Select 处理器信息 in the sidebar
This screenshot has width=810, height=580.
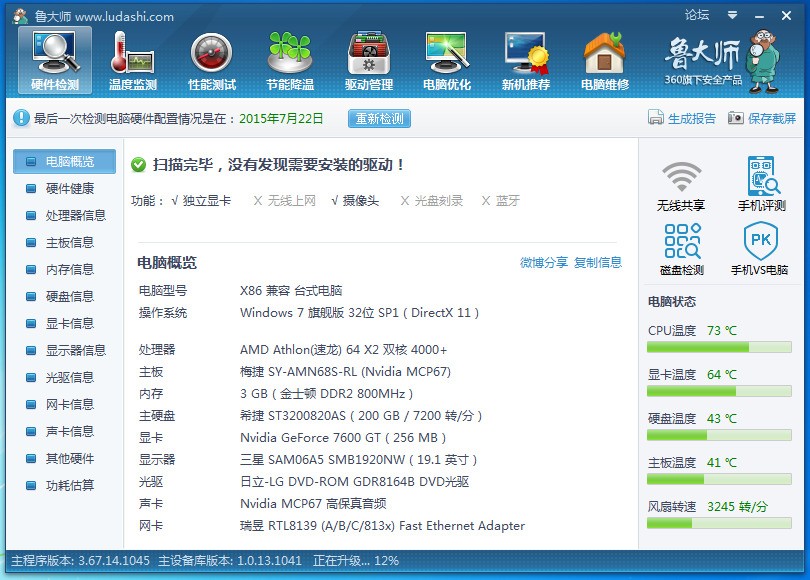coord(65,215)
